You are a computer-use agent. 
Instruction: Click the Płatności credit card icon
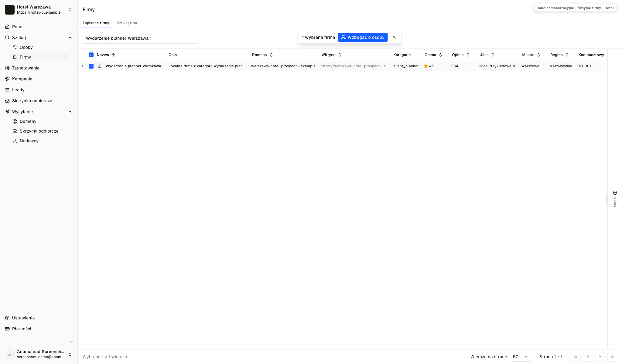(x=7, y=329)
